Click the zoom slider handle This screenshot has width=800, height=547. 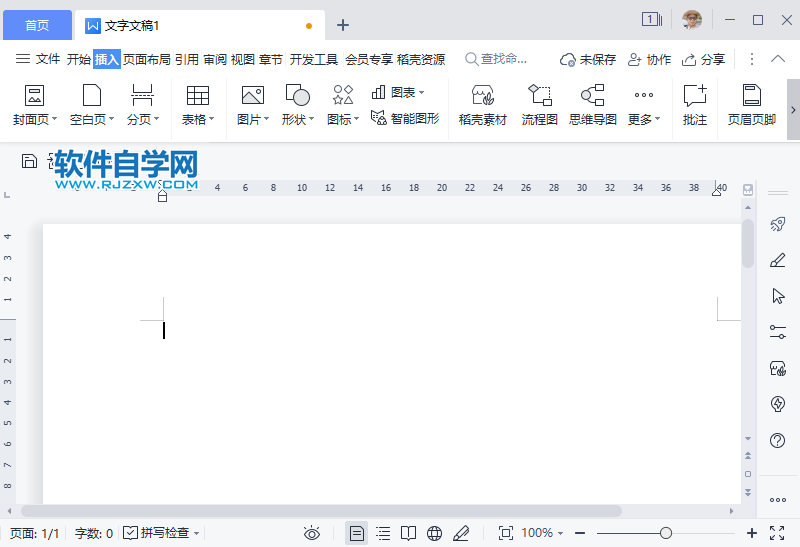point(665,533)
